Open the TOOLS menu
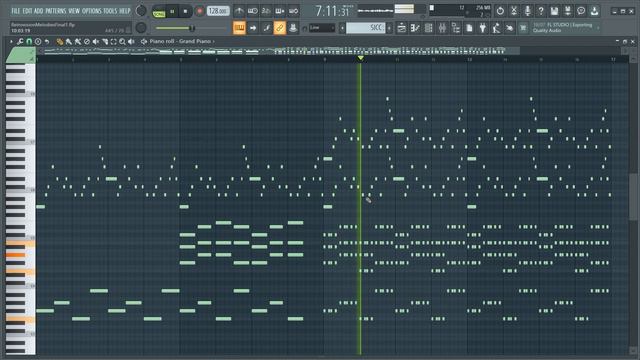 (x=110, y=11)
